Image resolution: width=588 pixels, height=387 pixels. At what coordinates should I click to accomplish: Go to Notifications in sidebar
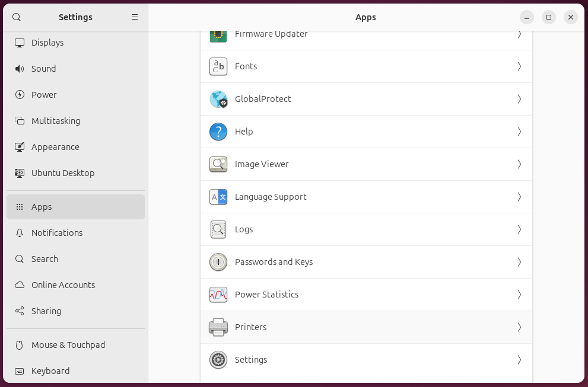point(57,233)
